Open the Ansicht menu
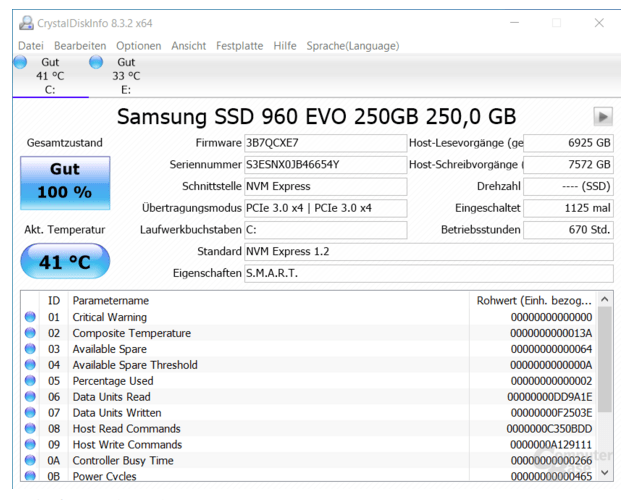The height and width of the screenshot is (500, 629). pos(189,46)
